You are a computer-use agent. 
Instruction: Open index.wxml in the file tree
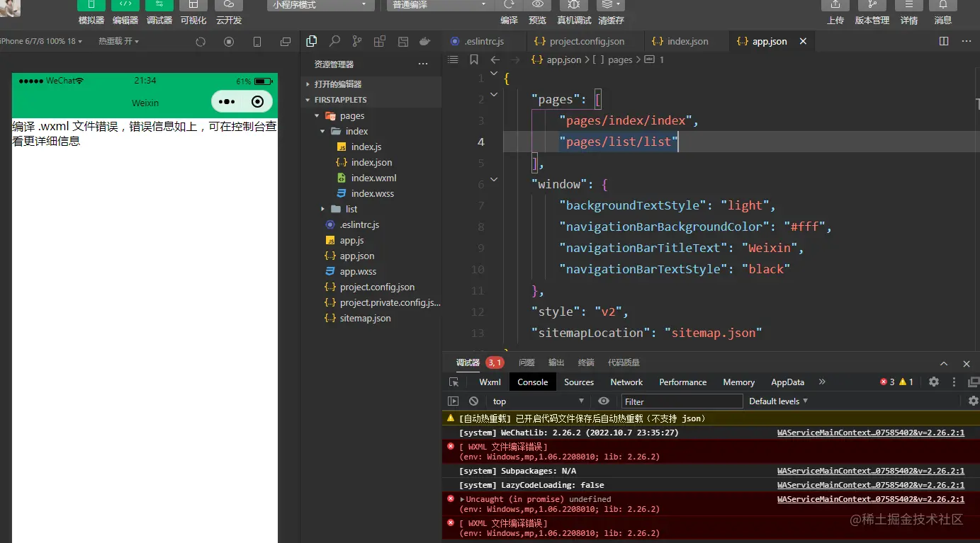(373, 178)
